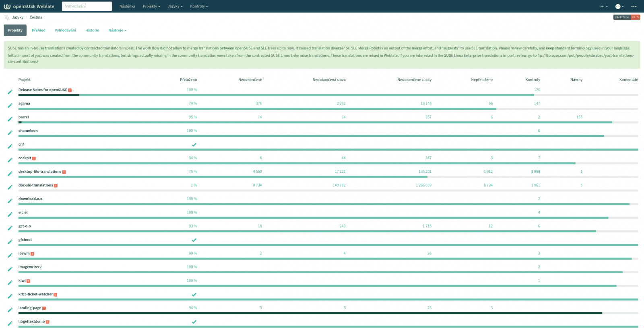Open Nástěnka in the top navigation
The height and width of the screenshot is (328, 644).
coord(127,6)
